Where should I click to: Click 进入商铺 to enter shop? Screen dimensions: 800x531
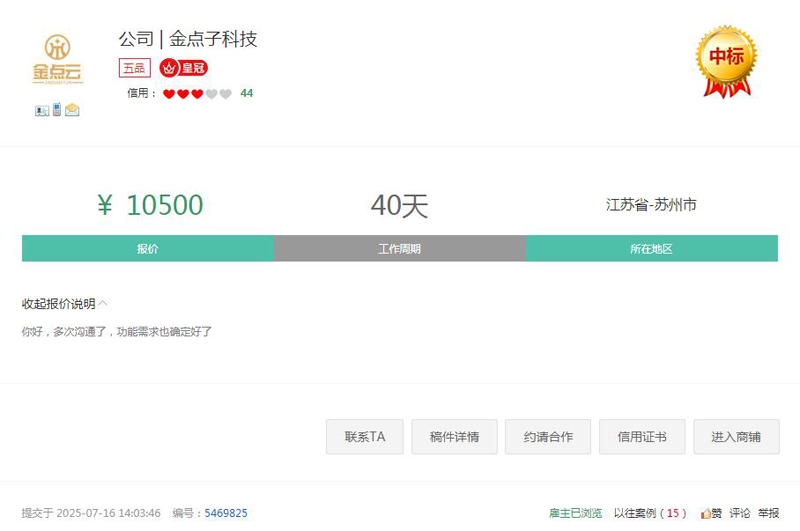pyautogui.click(x=736, y=437)
